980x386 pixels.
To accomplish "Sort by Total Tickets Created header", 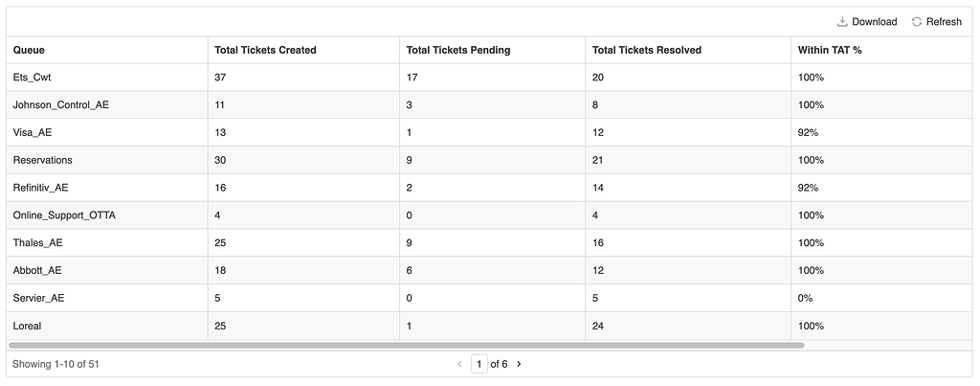I will tap(265, 50).
